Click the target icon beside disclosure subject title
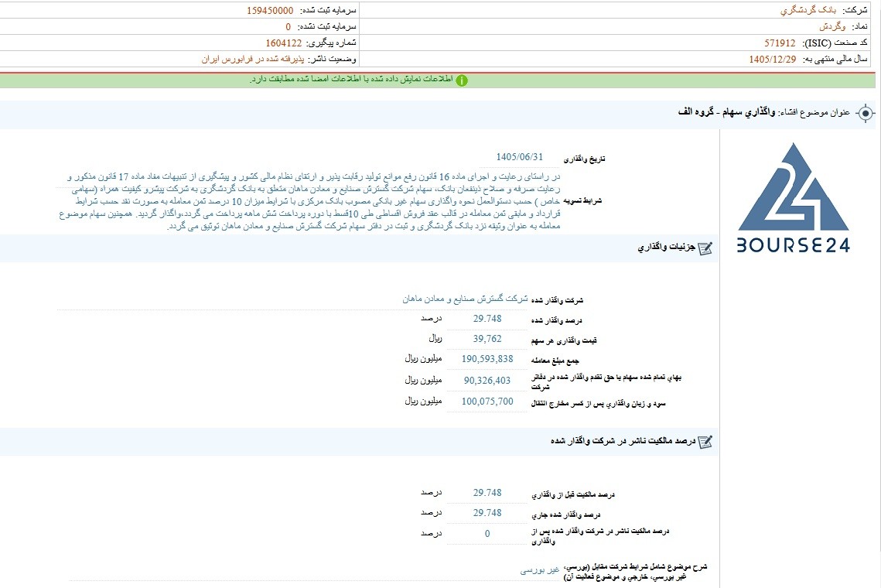Image resolution: width=881 pixels, height=588 pixels. 866,113
